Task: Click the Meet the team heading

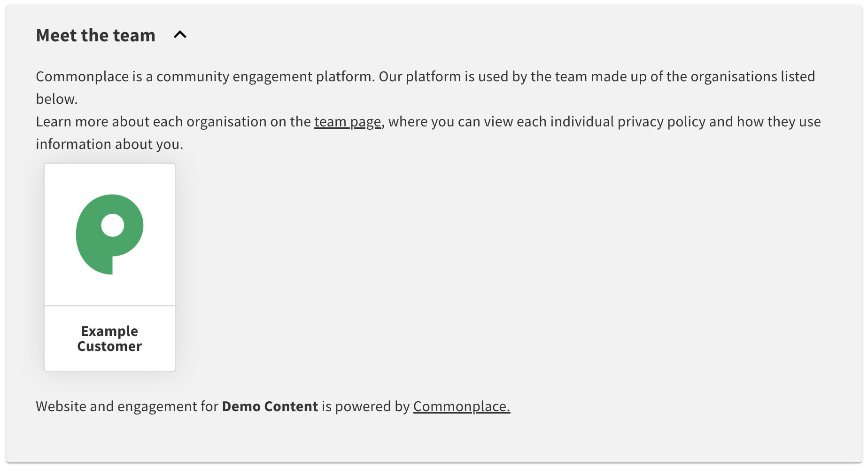Action: tap(95, 35)
